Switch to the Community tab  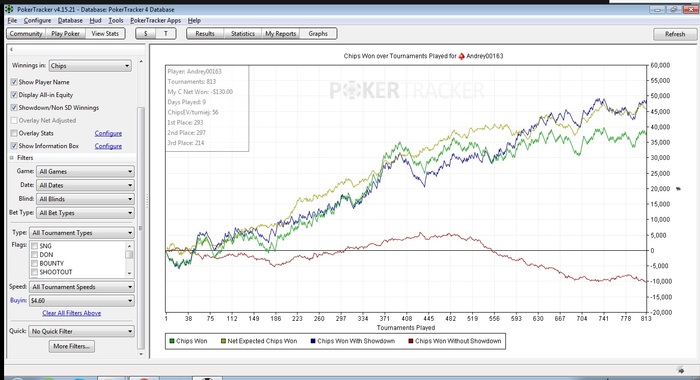[26, 33]
